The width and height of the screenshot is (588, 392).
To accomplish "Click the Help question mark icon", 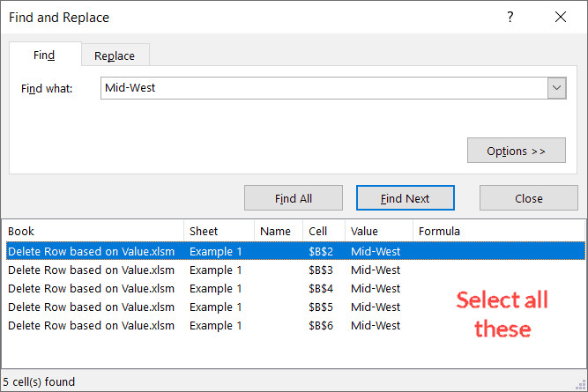I will click(x=510, y=17).
